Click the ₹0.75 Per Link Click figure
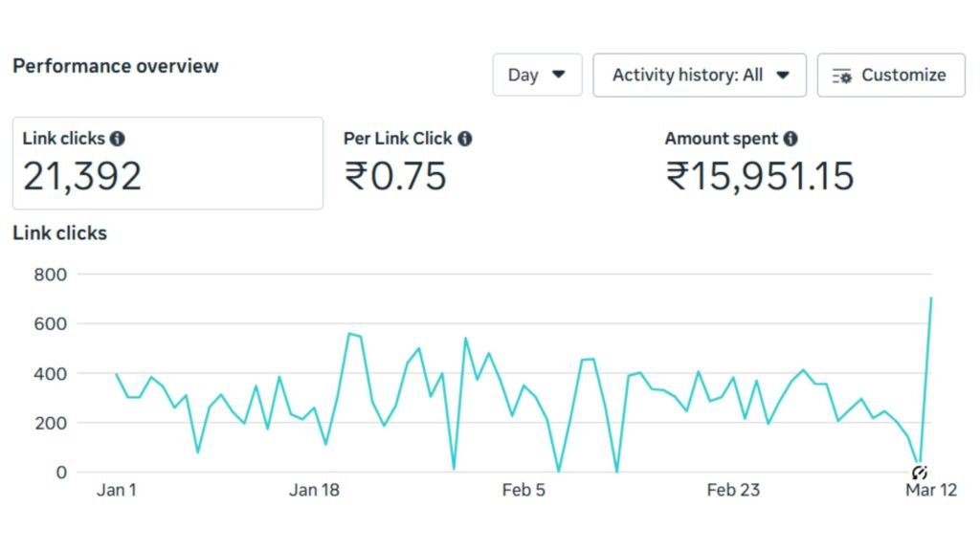This screenshot has width=980, height=551. coord(396,177)
